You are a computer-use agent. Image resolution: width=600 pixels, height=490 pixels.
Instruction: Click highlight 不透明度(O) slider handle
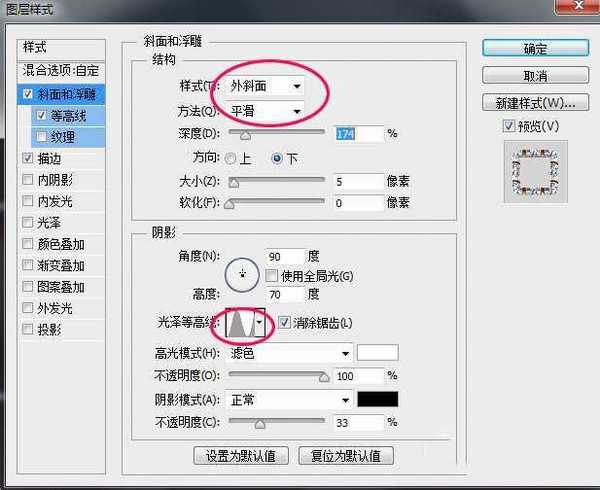(x=324, y=377)
